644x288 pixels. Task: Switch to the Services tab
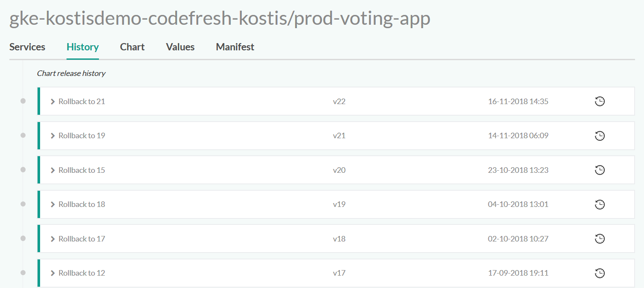click(x=27, y=47)
